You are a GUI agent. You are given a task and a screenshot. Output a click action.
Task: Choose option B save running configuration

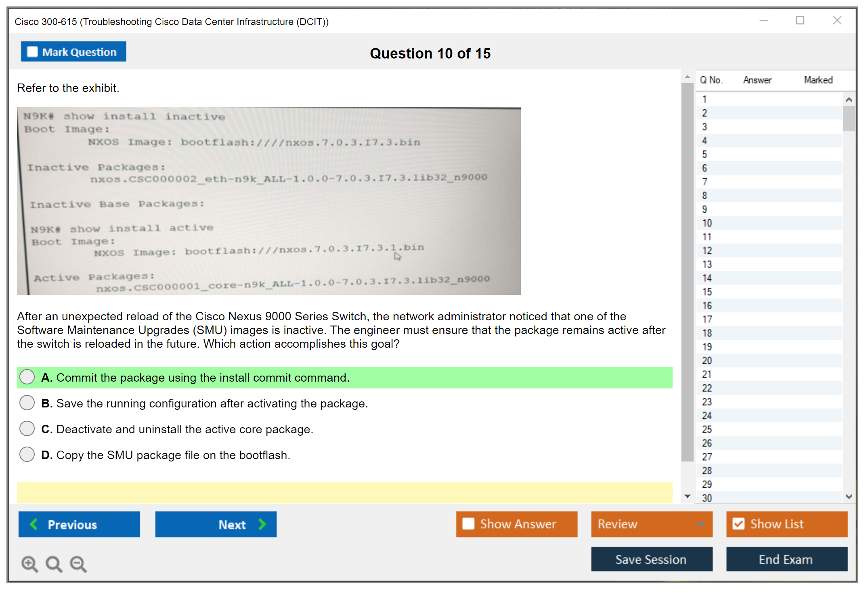[x=27, y=403]
